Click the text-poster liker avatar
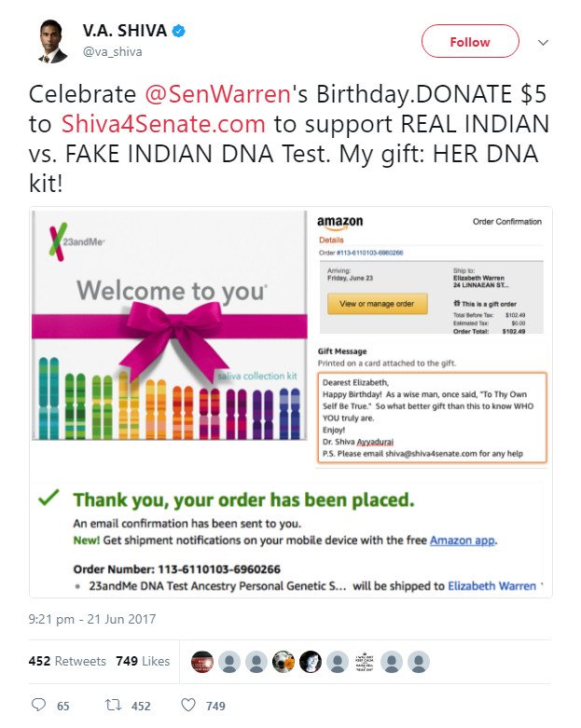Screen dimensions: 581x728 pos(365,662)
